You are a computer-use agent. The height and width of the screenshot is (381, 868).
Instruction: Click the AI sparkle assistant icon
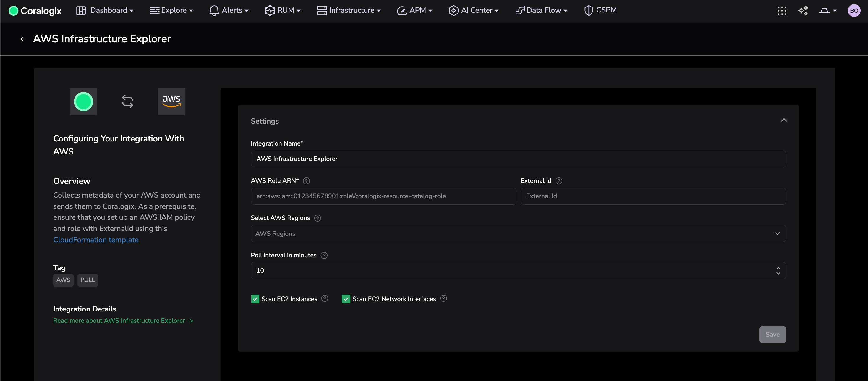803,11
